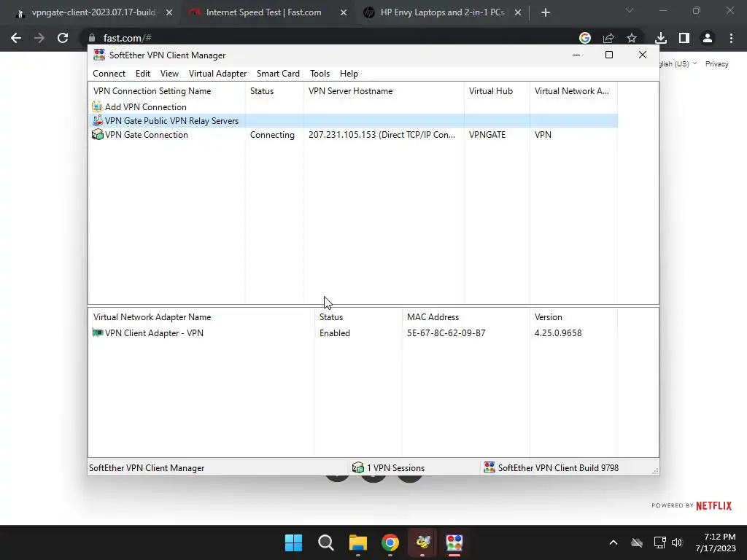Select VPN Gate Public VPN Relay Servers row
This screenshot has height=560, width=747.
point(352,120)
